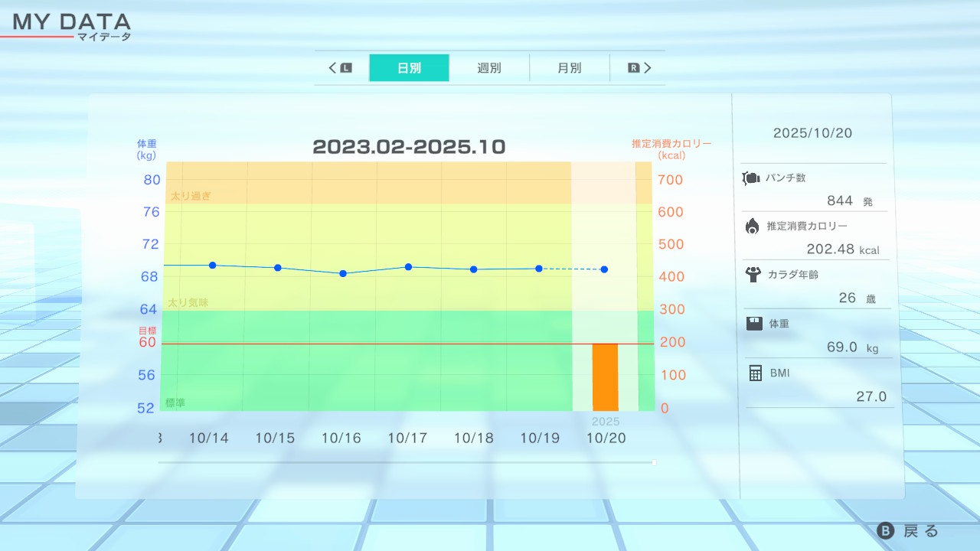Click the L shoulder button icon

point(346,67)
